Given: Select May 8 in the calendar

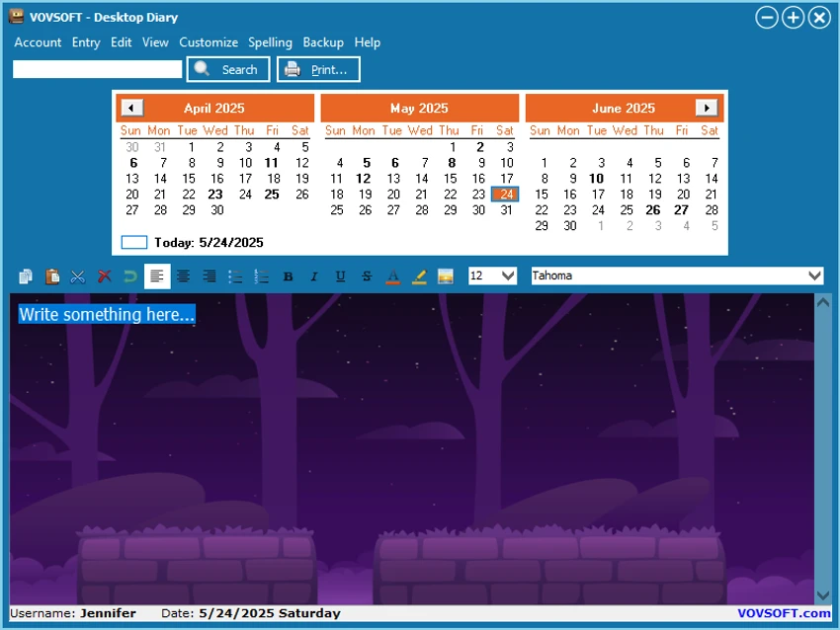Looking at the screenshot, I should tap(452, 163).
